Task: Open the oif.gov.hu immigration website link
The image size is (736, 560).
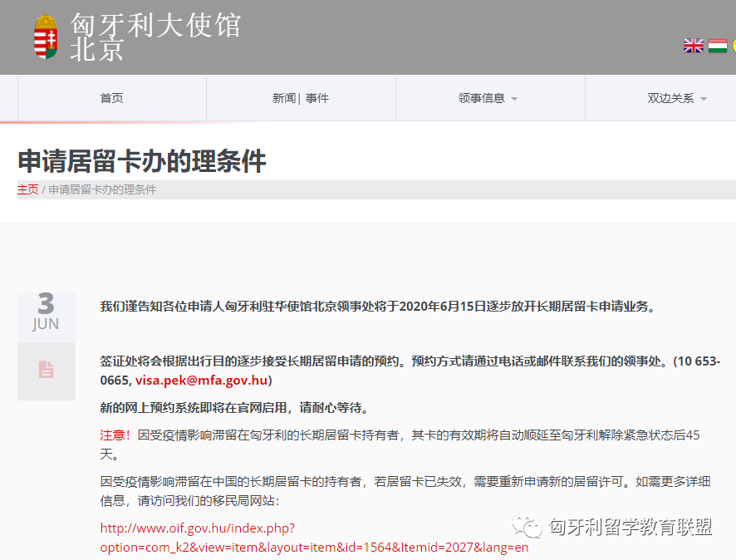Action: pyautogui.click(x=314, y=538)
